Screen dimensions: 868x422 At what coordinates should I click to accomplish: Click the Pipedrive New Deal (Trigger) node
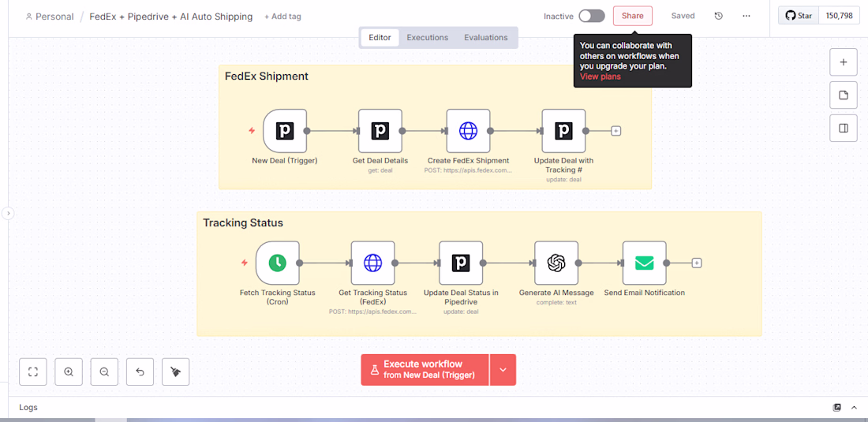285,131
